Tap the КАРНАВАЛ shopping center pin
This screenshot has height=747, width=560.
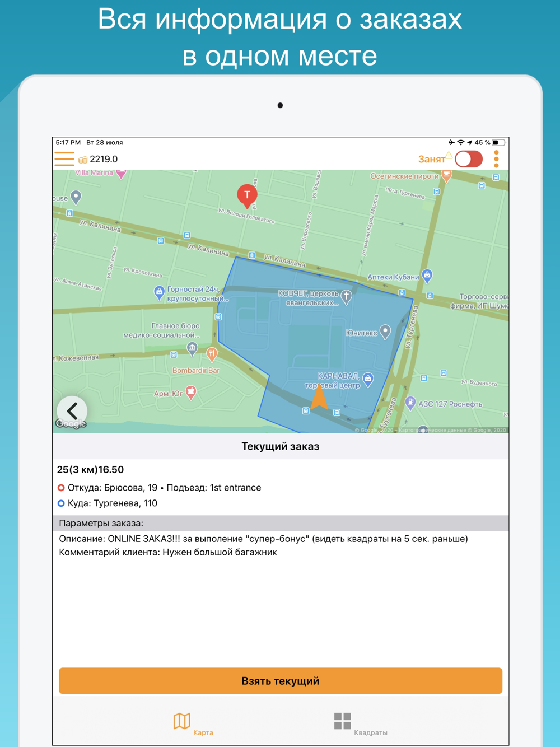(368, 380)
